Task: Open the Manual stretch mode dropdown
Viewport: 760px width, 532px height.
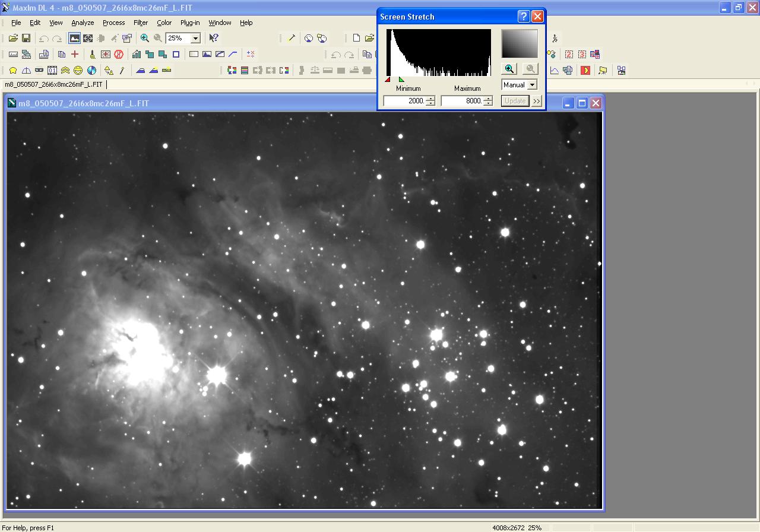Action: [x=532, y=85]
